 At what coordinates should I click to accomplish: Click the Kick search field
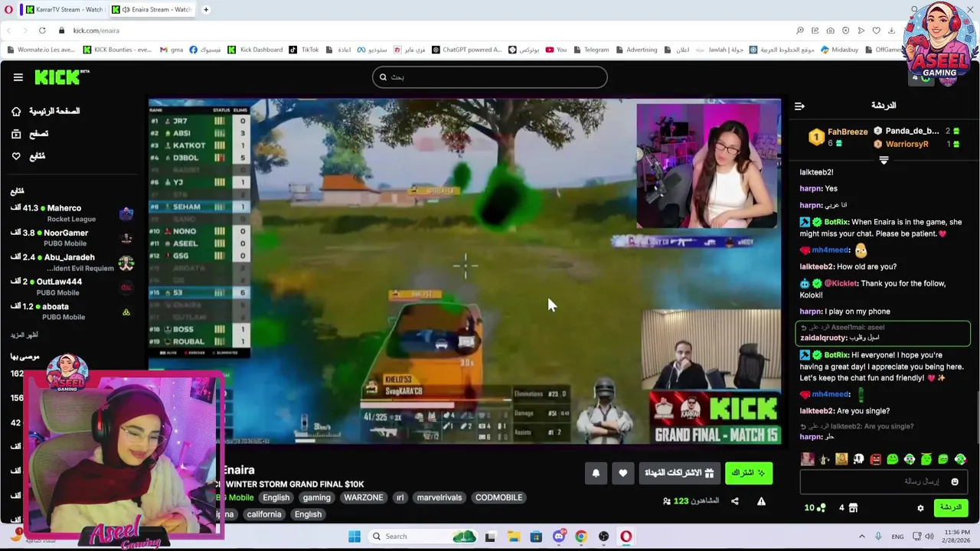tap(490, 77)
